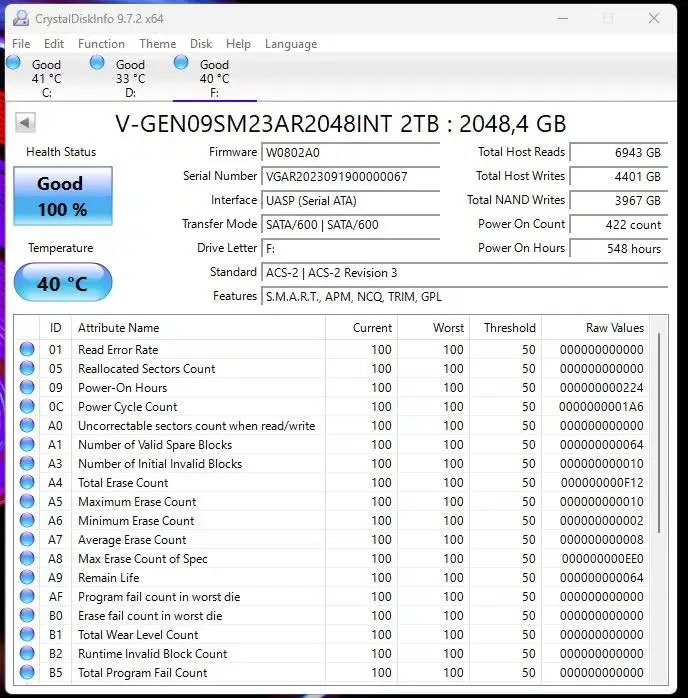The width and height of the screenshot is (688, 698).
Task: Select drive D: status orb
Action: coord(97,63)
